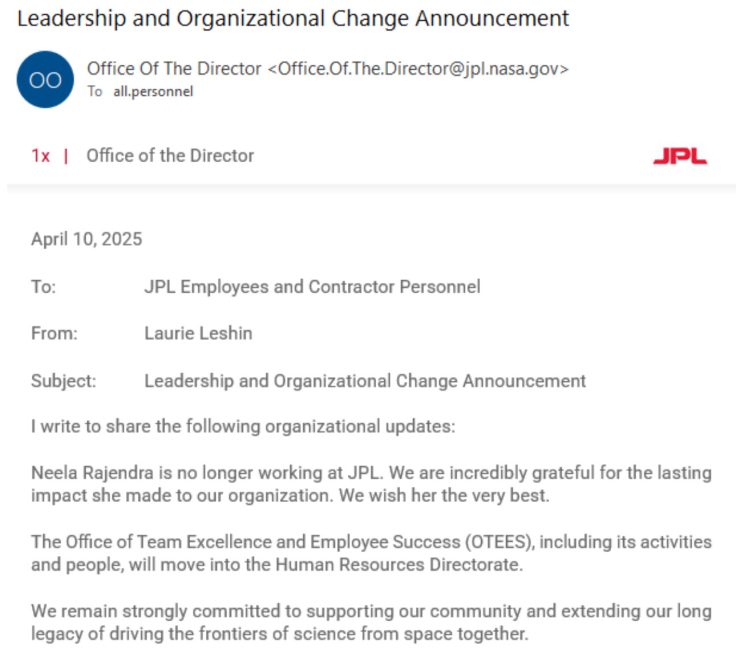The width and height of the screenshot is (736, 661).
Task: Click the blue OO sender avatar
Action: pos(45,80)
